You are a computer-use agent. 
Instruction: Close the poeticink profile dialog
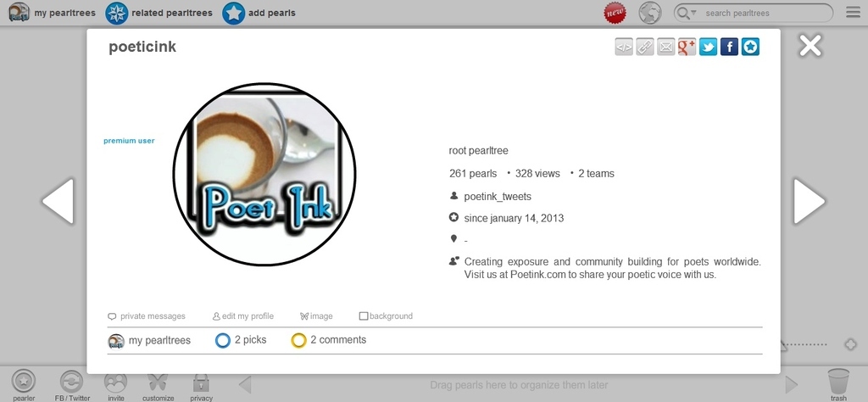[x=810, y=46]
